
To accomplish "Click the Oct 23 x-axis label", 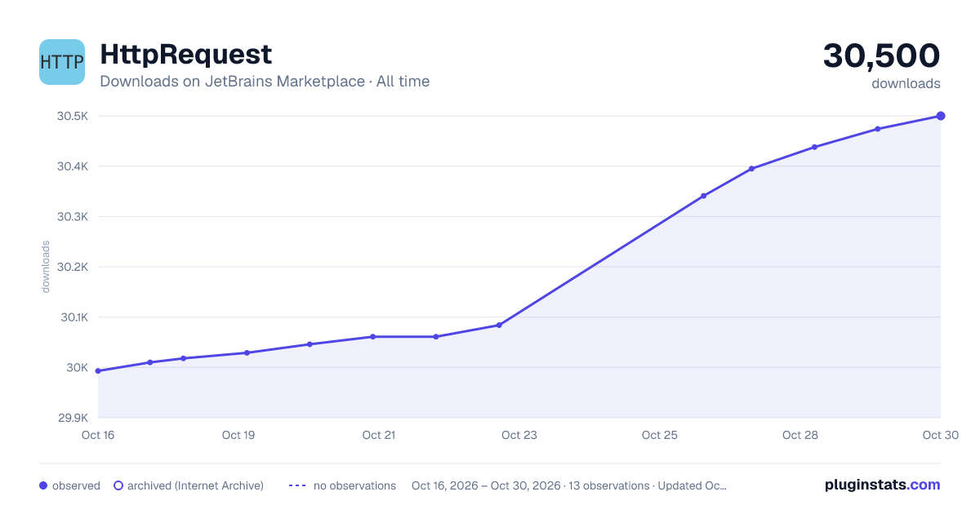I will pyautogui.click(x=519, y=435).
